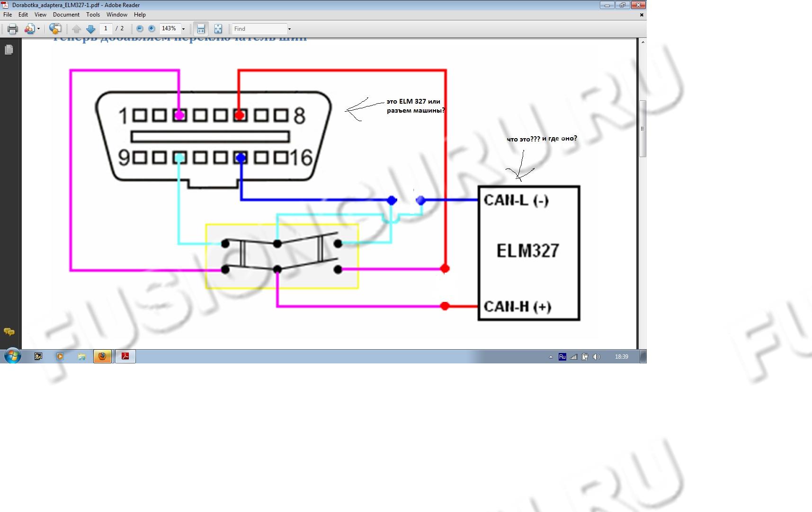
Task: Click the CAN-H (+) label
Action: (518, 307)
